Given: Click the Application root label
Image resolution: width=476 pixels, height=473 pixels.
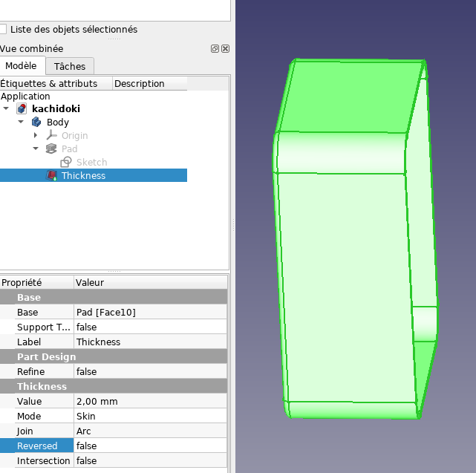Looking at the screenshot, I should 25,97.
